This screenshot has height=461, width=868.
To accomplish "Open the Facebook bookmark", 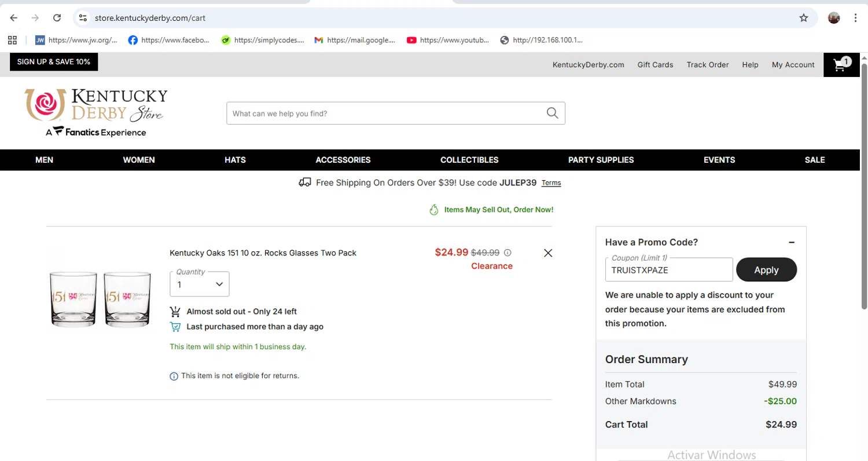I will point(169,40).
